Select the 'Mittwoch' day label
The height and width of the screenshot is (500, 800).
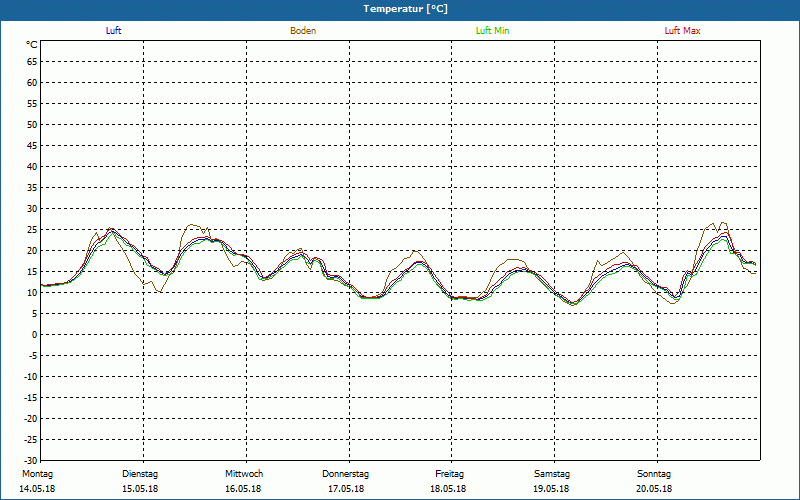tap(244, 474)
